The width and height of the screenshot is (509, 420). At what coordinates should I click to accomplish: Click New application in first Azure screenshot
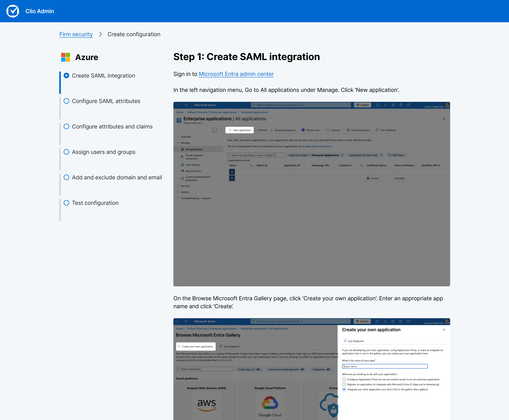tap(240, 130)
